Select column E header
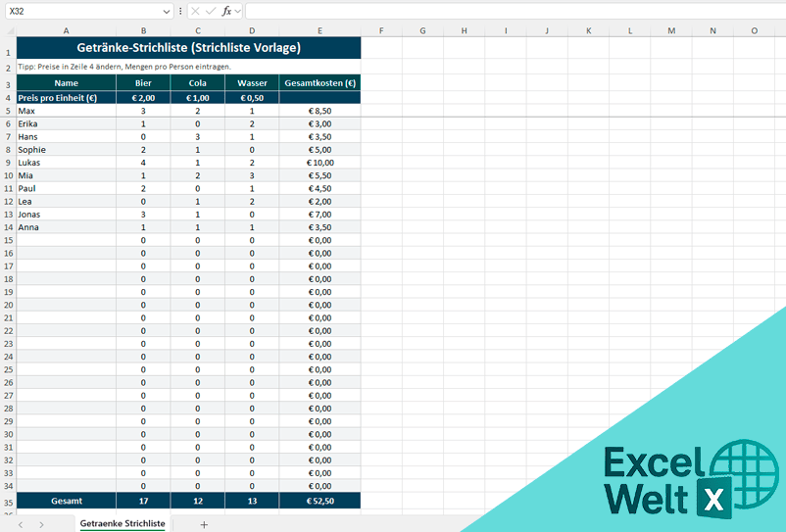 click(x=319, y=30)
